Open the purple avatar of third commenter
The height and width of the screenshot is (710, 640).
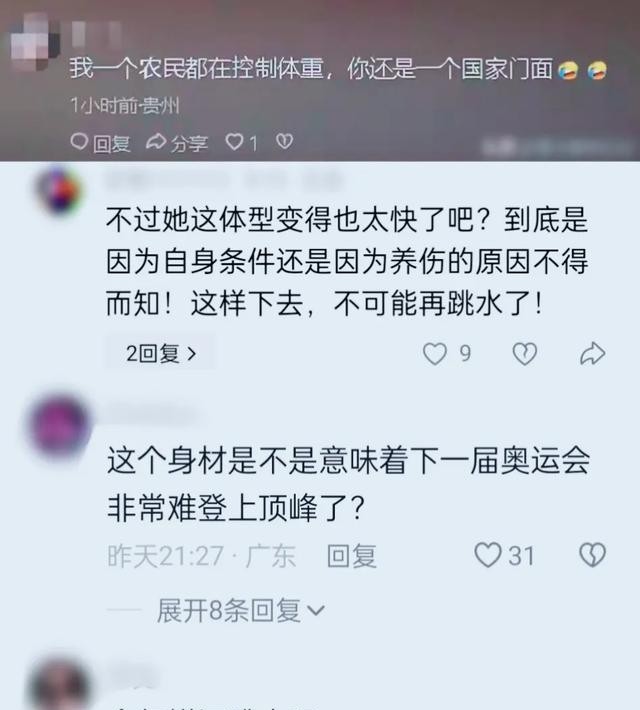59,425
